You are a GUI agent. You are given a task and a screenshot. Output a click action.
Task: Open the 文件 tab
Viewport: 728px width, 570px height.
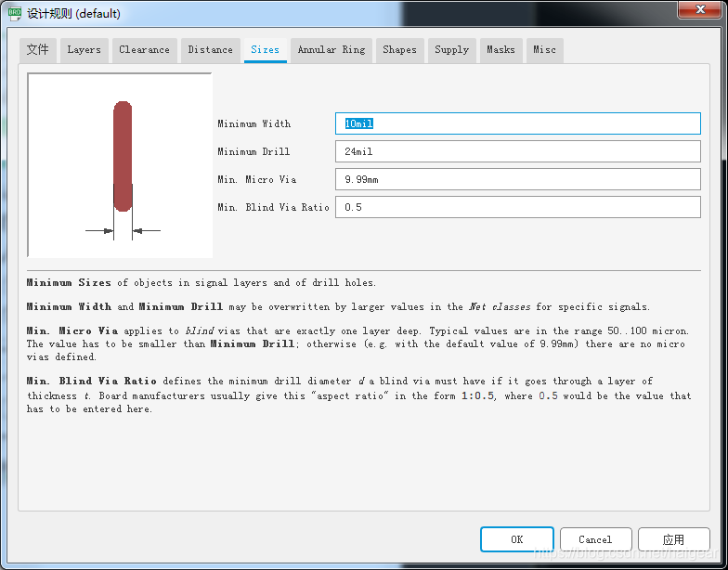(x=37, y=50)
